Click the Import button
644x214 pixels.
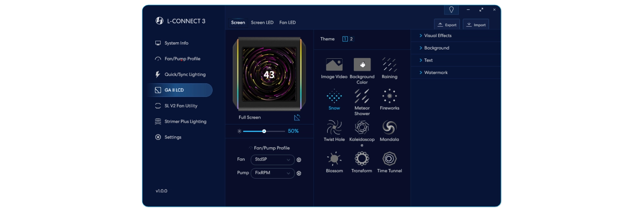pyautogui.click(x=476, y=25)
